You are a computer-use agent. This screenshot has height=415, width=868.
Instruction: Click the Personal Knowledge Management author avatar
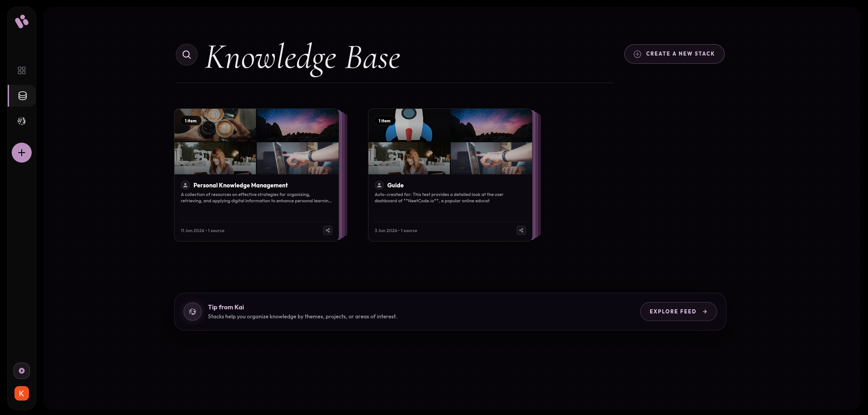[185, 185]
